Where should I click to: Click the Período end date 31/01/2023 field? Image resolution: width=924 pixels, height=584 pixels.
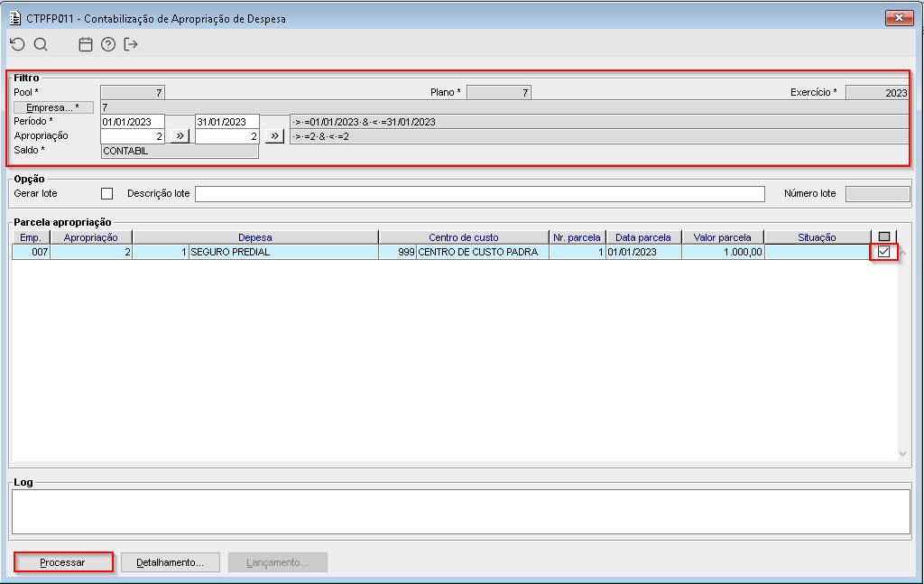[x=226, y=122]
